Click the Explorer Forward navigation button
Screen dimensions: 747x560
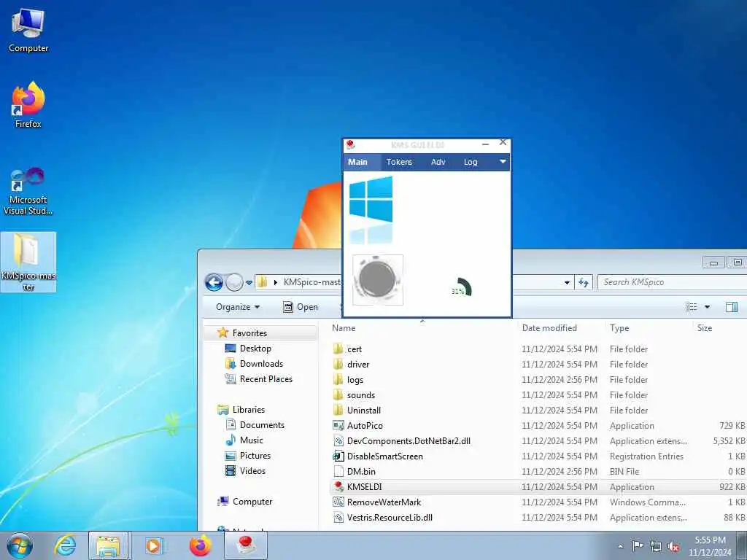tap(234, 282)
